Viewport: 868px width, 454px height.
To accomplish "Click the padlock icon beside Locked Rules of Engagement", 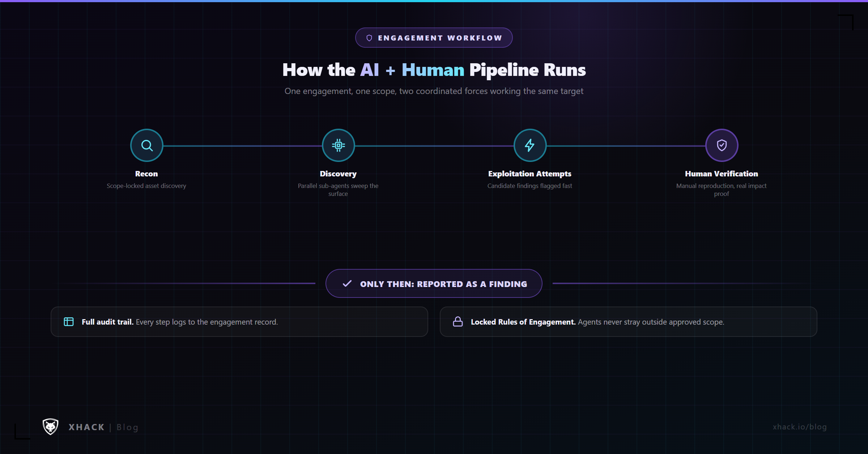I will [x=458, y=321].
